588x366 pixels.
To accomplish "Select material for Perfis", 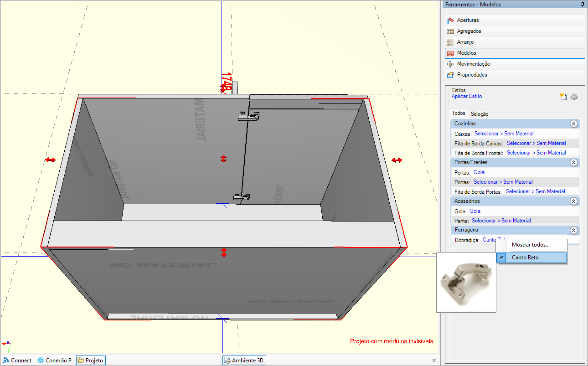I will pyautogui.click(x=501, y=221).
